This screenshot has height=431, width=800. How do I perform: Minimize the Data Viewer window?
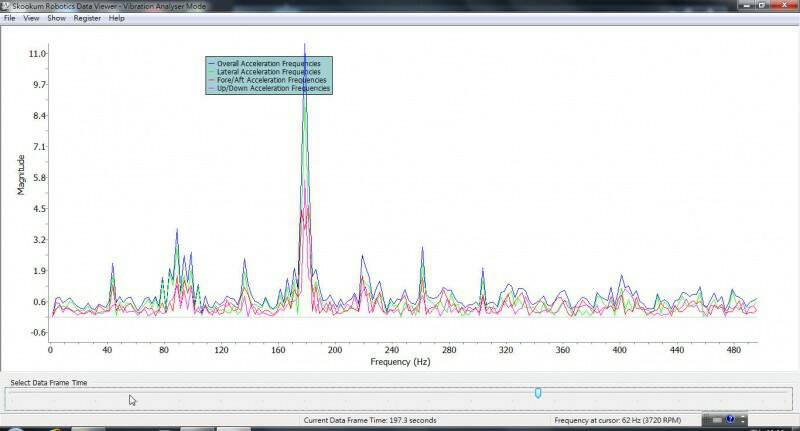tap(748, 5)
